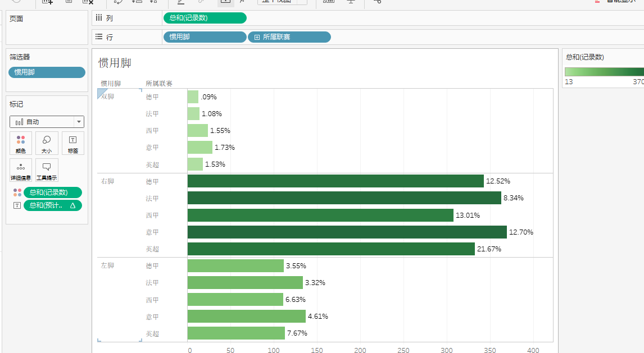Select the 意甲 bar labeled 1.73%

click(200, 147)
